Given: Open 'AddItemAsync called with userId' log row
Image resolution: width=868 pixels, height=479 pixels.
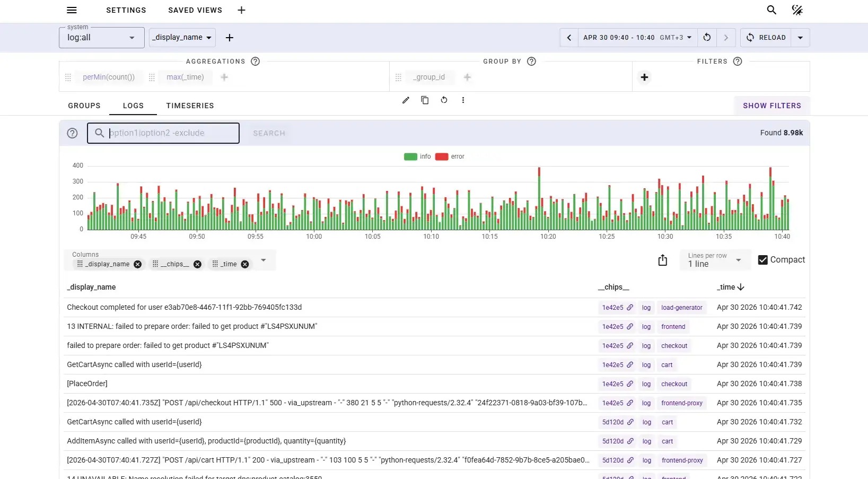Looking at the screenshot, I should pyautogui.click(x=434, y=441).
